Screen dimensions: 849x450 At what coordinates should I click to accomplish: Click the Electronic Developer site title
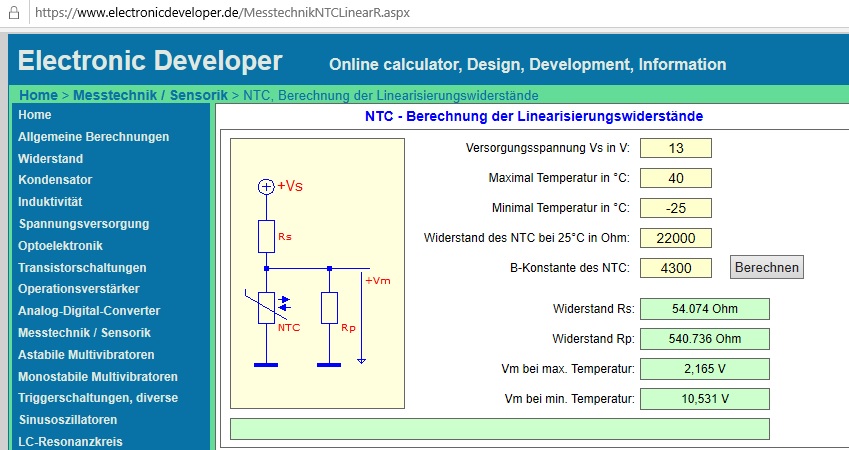150,61
